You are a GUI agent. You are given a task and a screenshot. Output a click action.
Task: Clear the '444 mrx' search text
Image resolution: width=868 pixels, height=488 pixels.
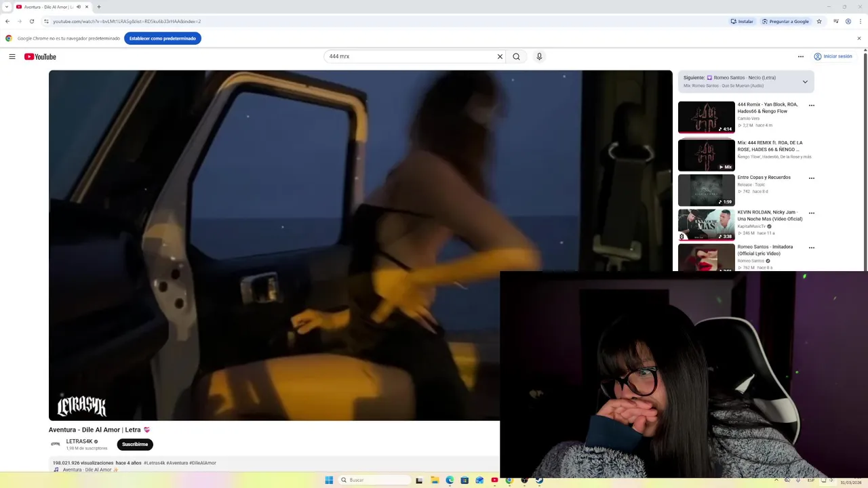point(500,56)
